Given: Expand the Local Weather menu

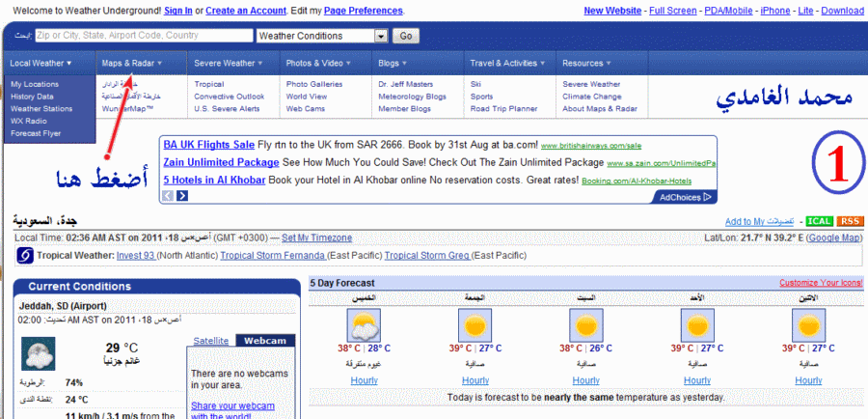Looking at the screenshot, I should pos(41,63).
